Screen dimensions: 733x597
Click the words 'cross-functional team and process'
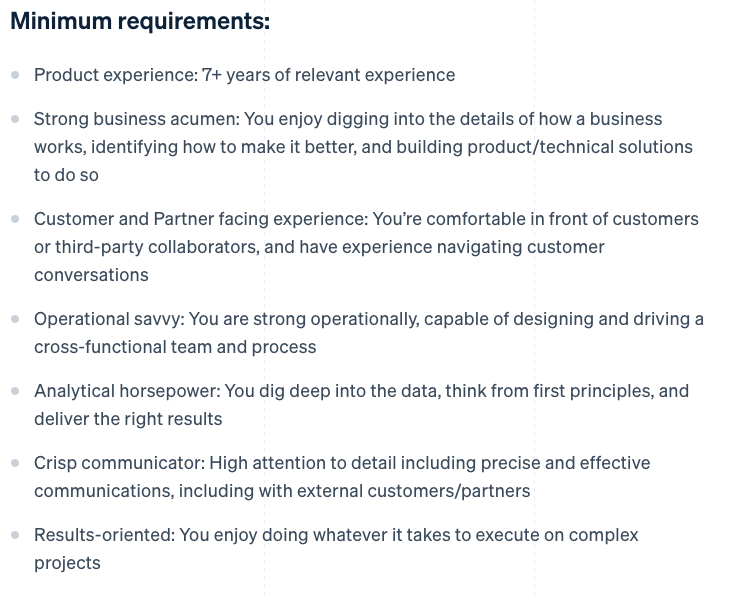tap(175, 347)
